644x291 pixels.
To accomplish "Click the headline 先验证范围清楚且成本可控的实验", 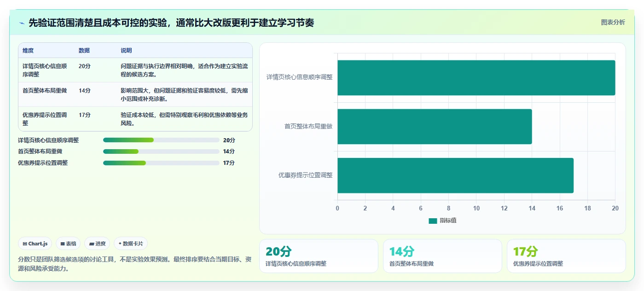I will point(171,23).
